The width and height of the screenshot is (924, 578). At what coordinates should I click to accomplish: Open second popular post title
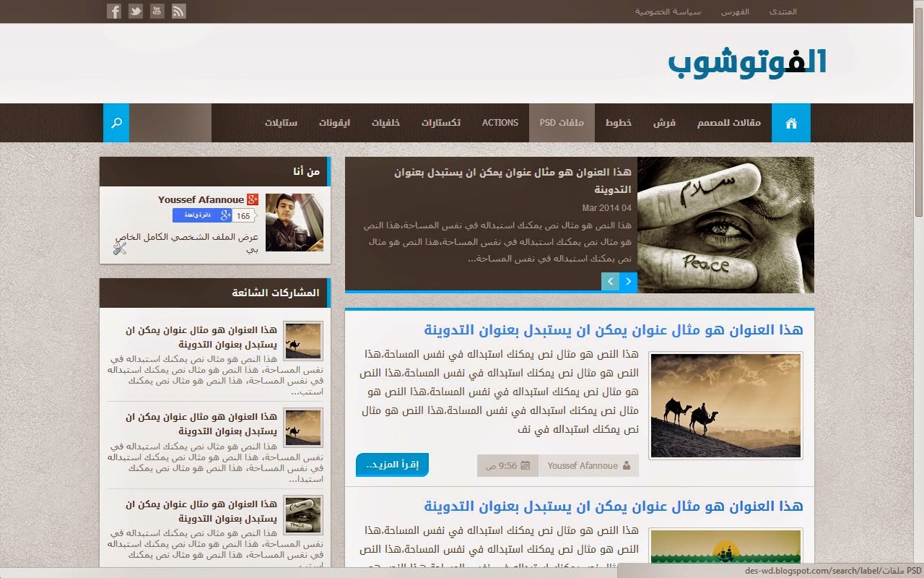[x=201, y=424]
